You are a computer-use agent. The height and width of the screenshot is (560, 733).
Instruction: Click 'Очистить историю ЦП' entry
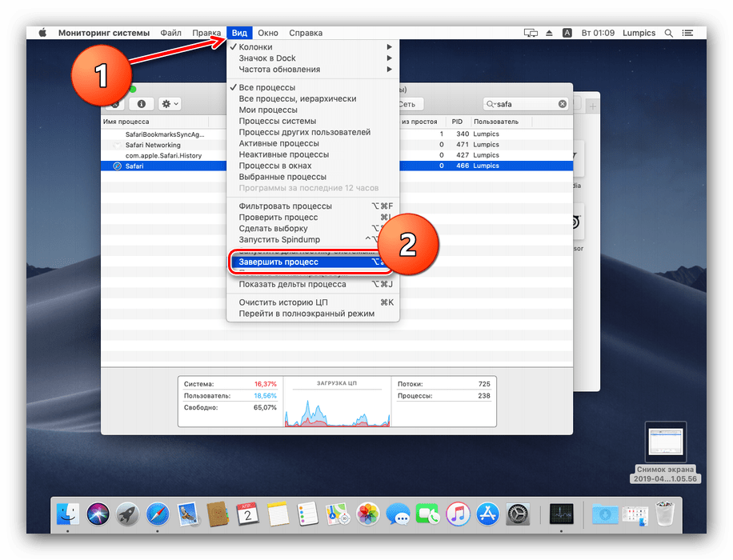point(283,302)
